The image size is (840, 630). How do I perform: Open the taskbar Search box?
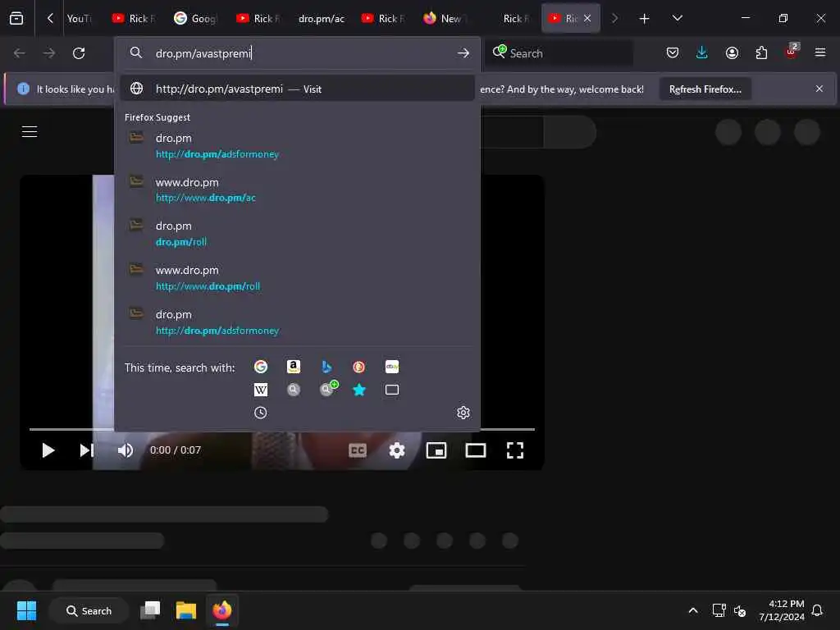[89, 610]
